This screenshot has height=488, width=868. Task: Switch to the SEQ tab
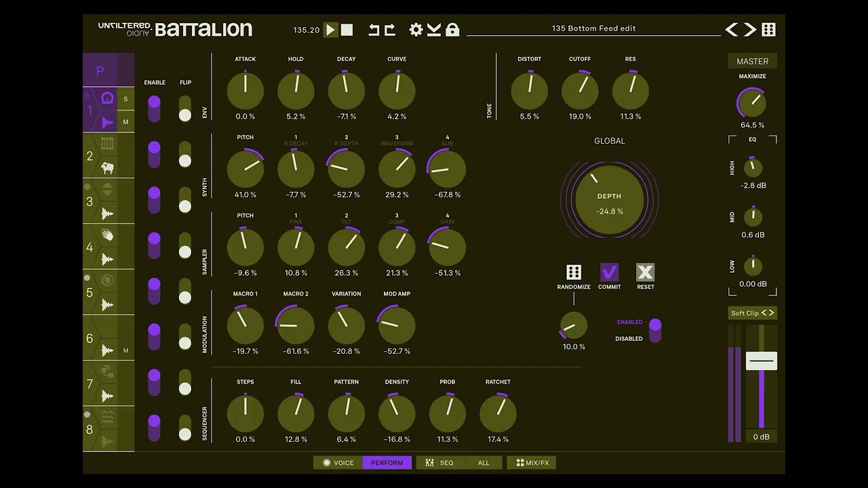(x=441, y=463)
